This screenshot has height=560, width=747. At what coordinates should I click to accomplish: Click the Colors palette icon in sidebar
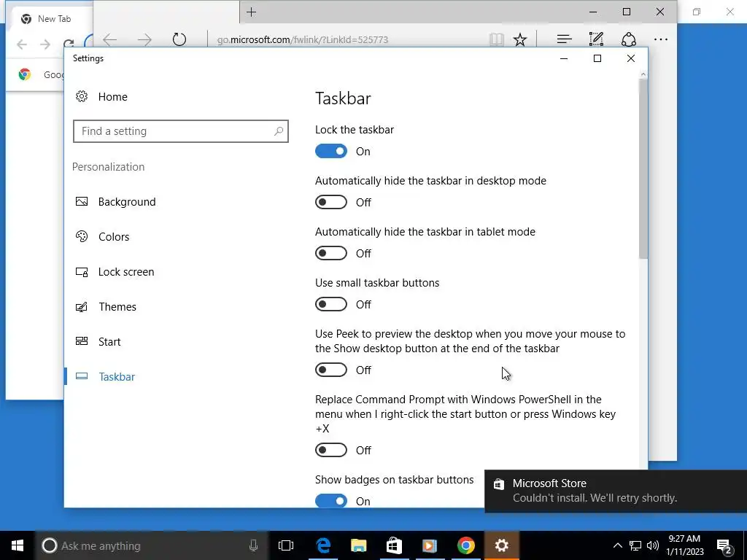pos(82,236)
